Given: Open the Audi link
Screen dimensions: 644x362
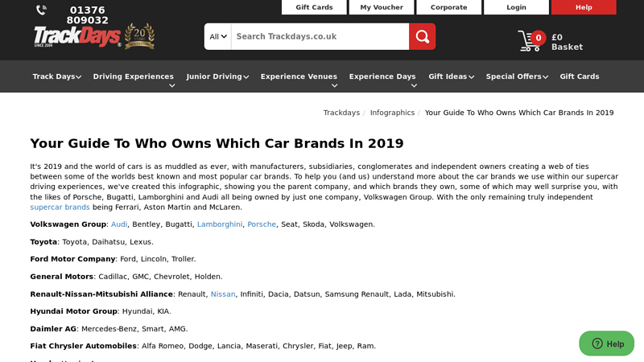Looking at the screenshot, I should 119,224.
